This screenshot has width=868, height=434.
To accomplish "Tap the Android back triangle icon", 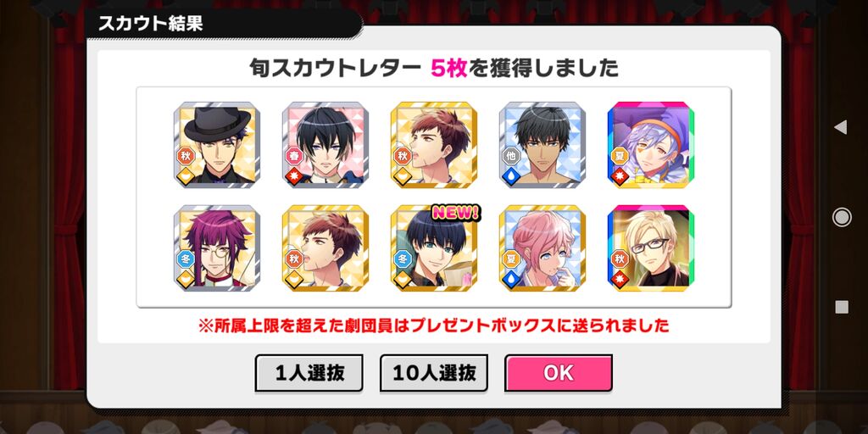I will tap(841, 127).
